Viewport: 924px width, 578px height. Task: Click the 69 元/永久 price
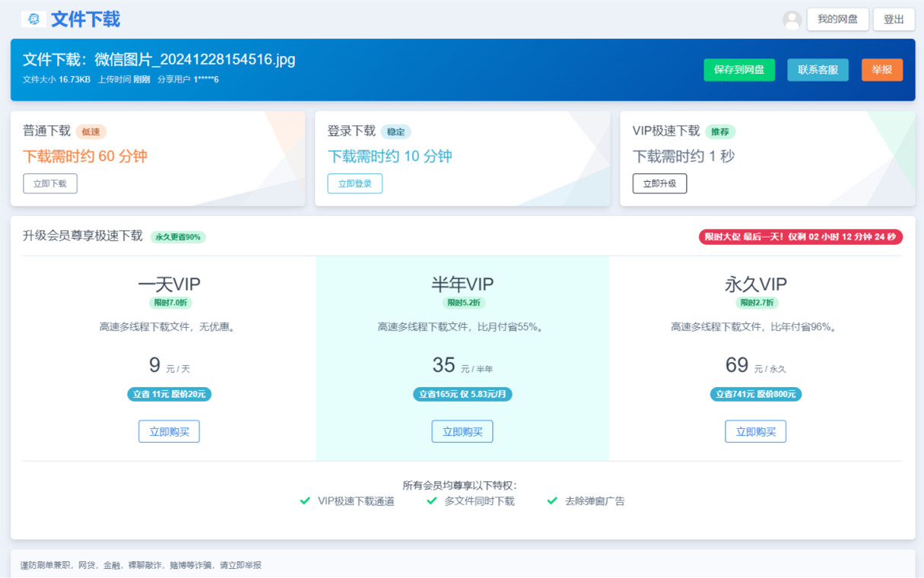[755, 366]
